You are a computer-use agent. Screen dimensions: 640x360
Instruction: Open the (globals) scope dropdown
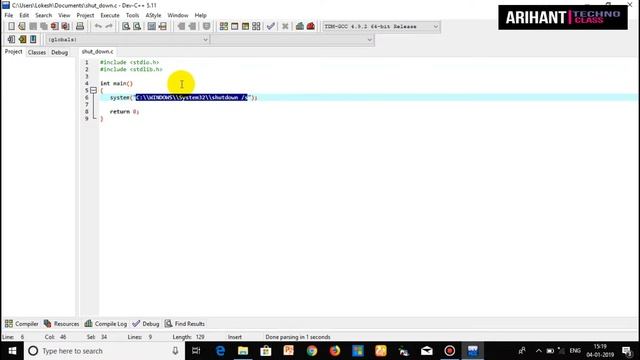(205, 40)
